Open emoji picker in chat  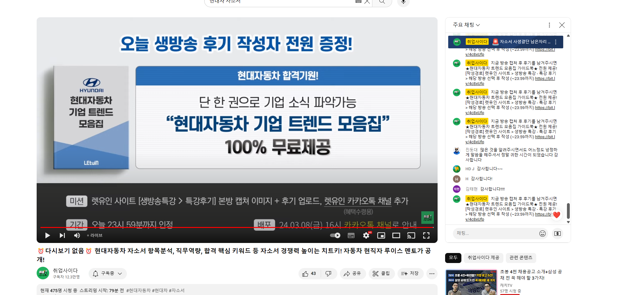pyautogui.click(x=543, y=234)
